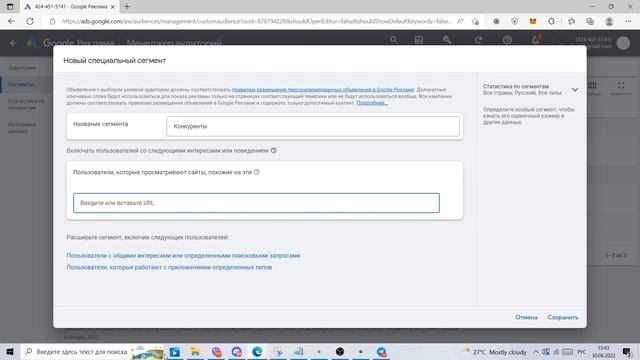Viewport: 640px width, 360px height.
Task: Show help for interests or behavior heading
Action: (x=274, y=150)
